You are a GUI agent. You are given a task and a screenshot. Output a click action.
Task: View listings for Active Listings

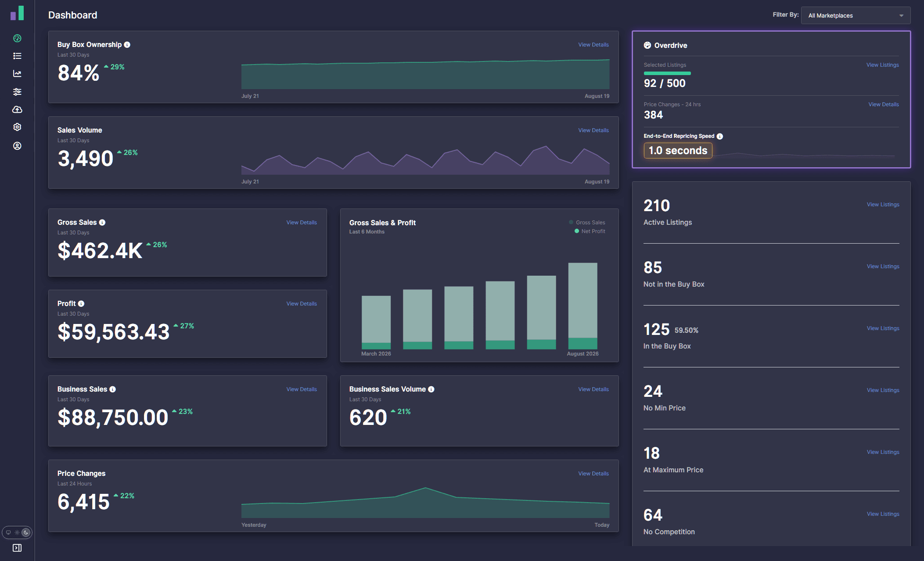click(883, 205)
